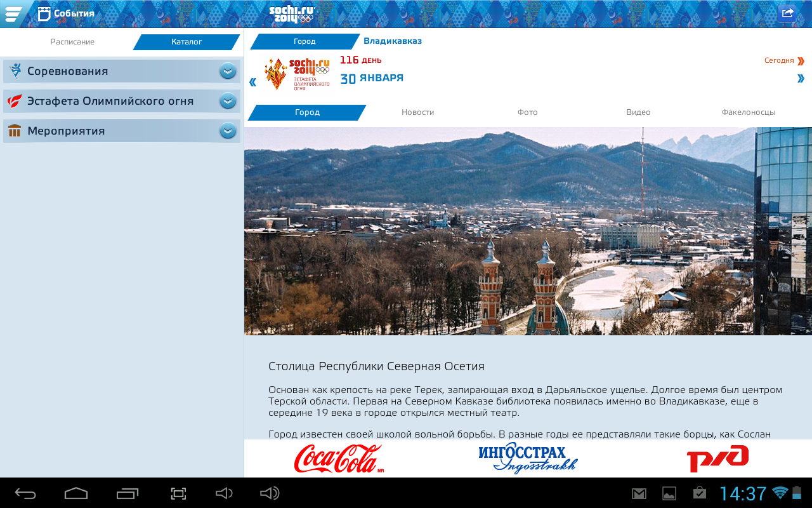Tap the Sochi 2014 logo in header
Viewport: 812px width, 508px height.
pyautogui.click(x=291, y=13)
